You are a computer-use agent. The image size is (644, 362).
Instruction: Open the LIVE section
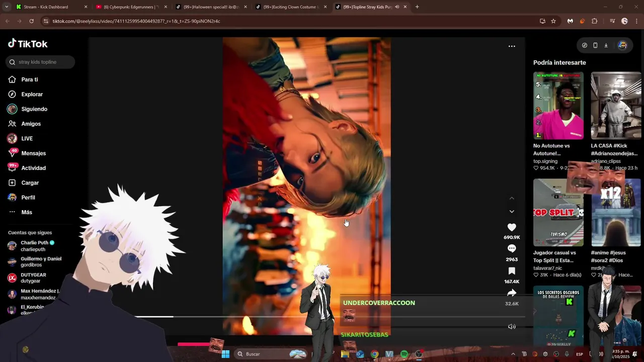(x=27, y=138)
